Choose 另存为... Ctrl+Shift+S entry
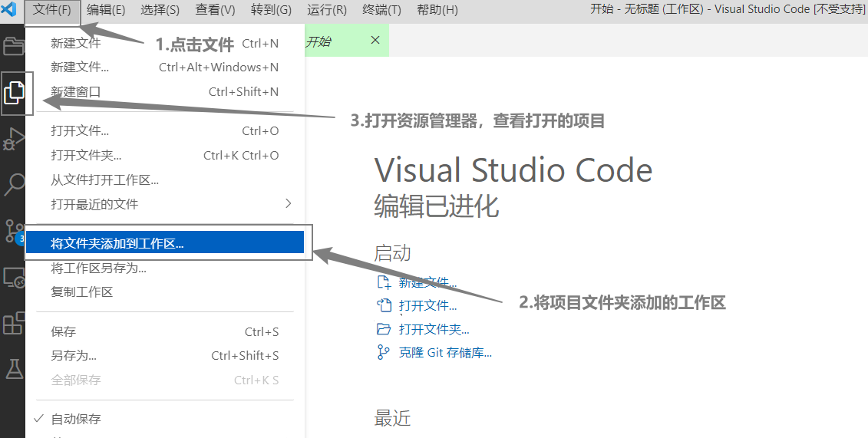The image size is (868, 438). tap(165, 355)
